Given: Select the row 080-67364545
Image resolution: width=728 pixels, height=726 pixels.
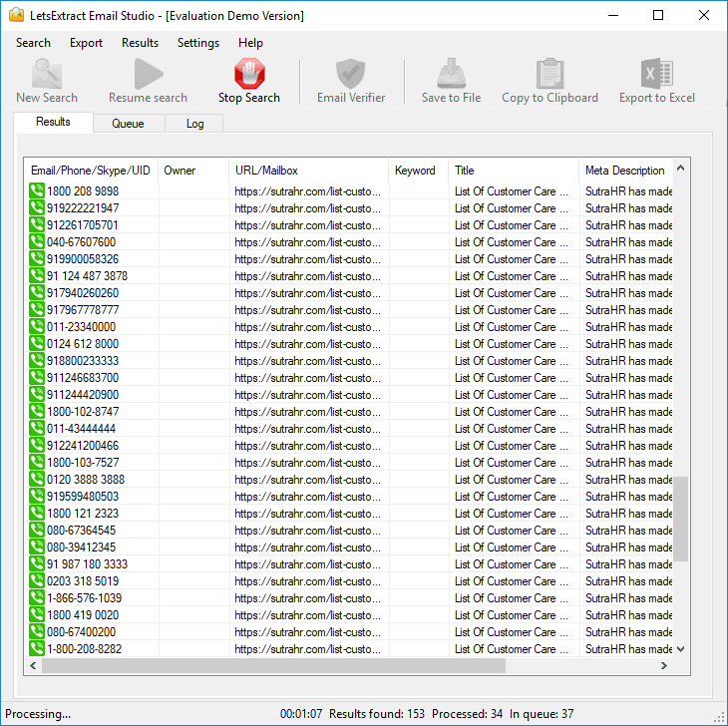Looking at the screenshot, I should coord(350,531).
